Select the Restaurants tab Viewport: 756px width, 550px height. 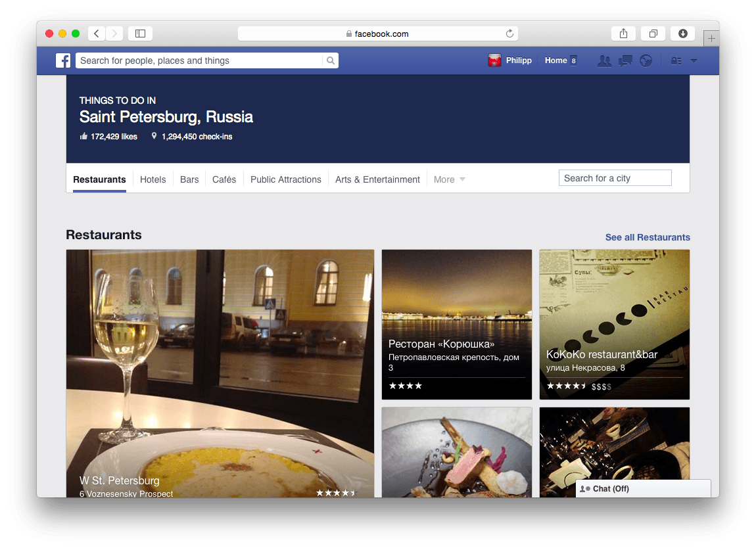99,180
